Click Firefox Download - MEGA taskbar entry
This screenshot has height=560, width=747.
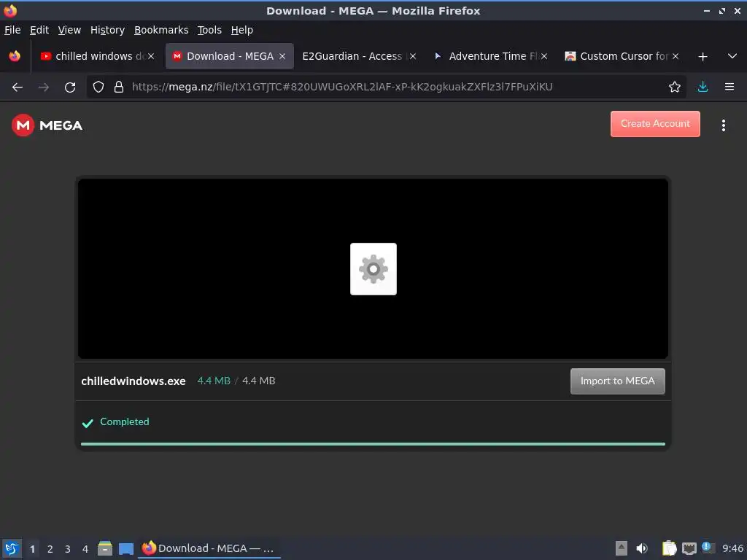click(209, 548)
